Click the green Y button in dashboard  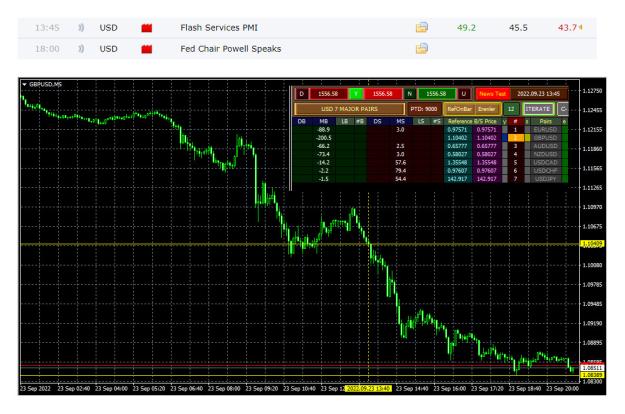click(x=356, y=94)
